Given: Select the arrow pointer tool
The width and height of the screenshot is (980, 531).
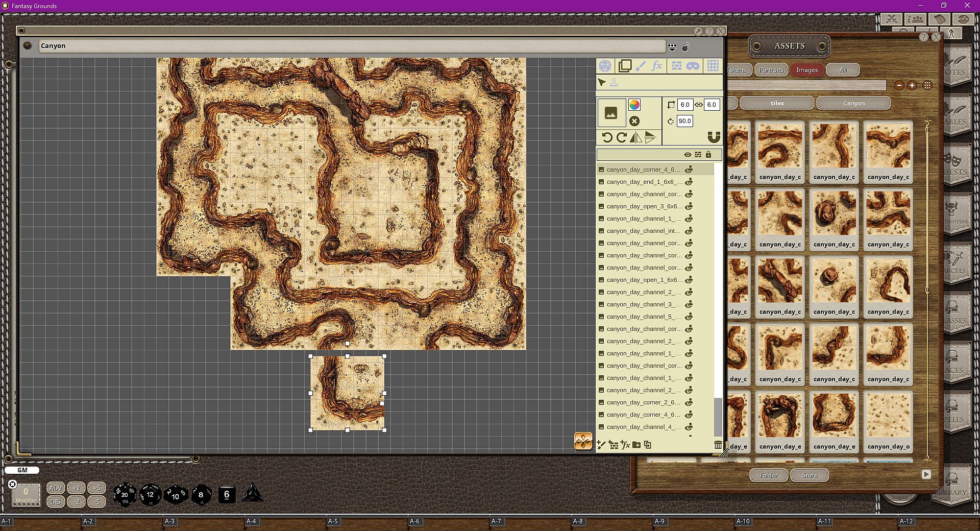Looking at the screenshot, I should (x=602, y=82).
